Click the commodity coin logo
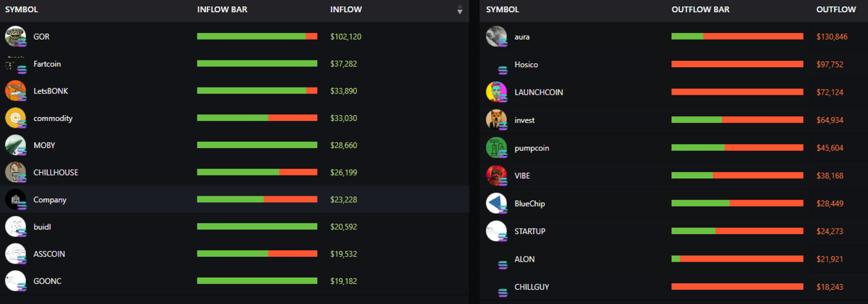Screen dimensions: 868x304 tap(15, 118)
